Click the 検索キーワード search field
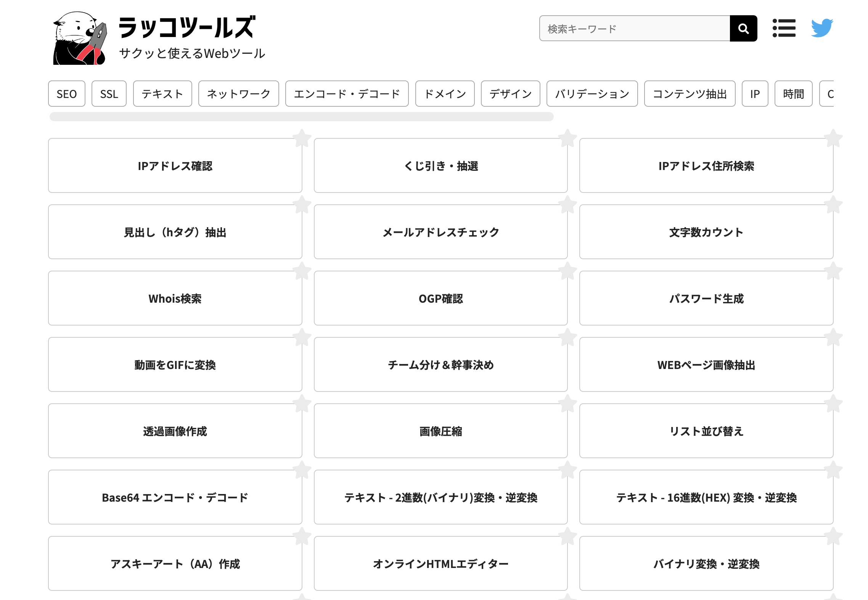 click(x=635, y=29)
